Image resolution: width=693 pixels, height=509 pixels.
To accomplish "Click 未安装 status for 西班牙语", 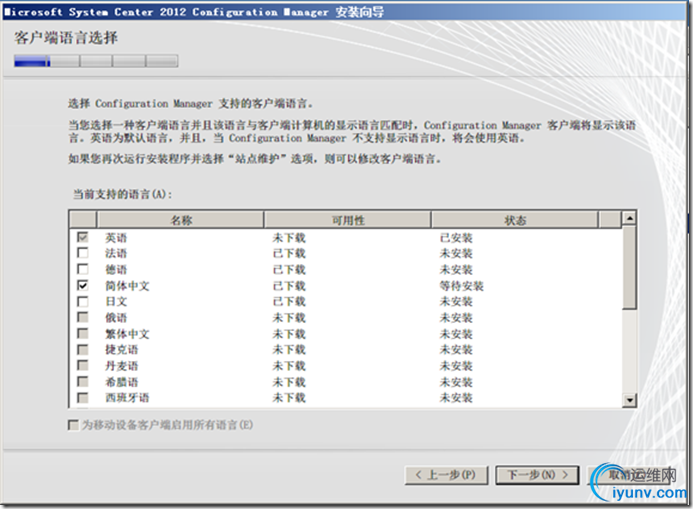I will [456, 398].
